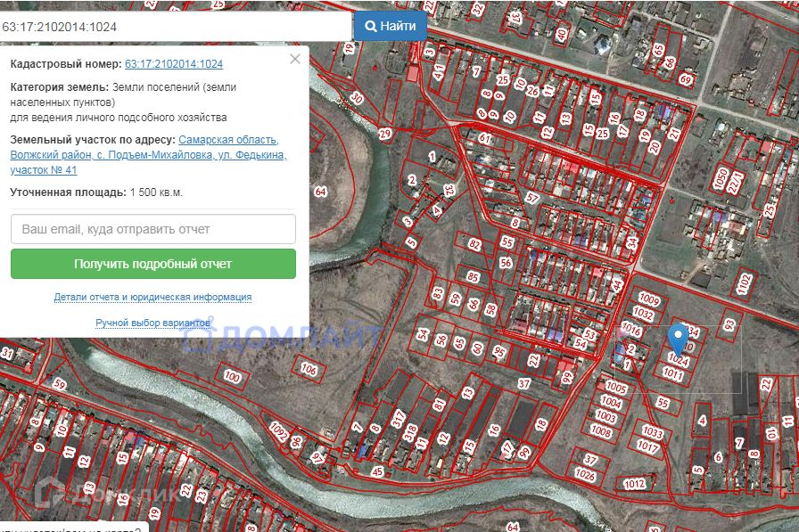Select parcel labeled 1050 on map
The height and width of the screenshot is (532, 799).
721,179
